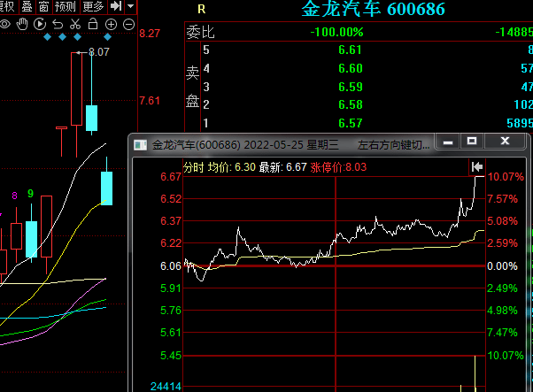Click the 窗 window button
Viewport: 533px width, 392px height.
pos(42,6)
